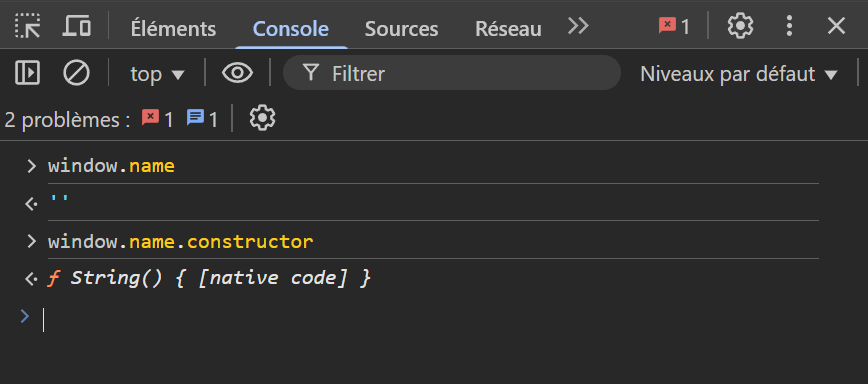Expand more tabs with double chevron
868x384 pixels.
578,26
